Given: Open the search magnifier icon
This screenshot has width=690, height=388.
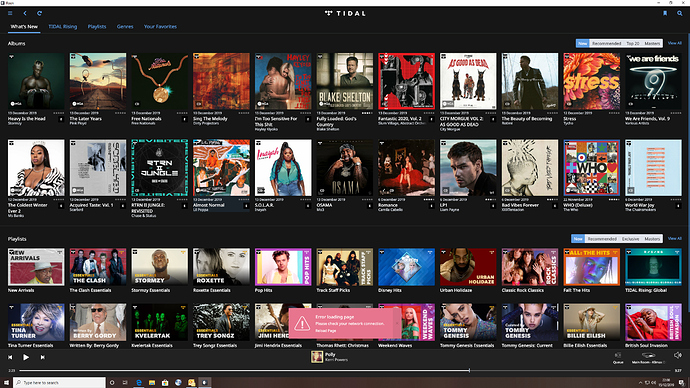Looking at the screenshot, I should [679, 13].
